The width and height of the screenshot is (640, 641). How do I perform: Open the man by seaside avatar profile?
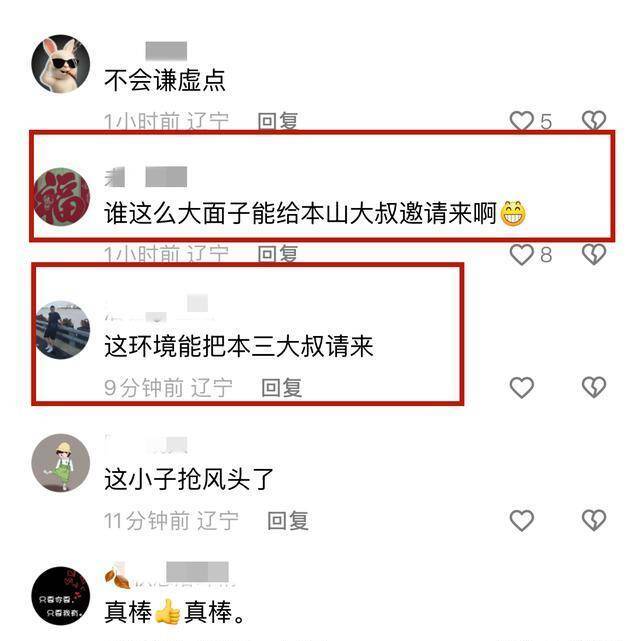click(62, 330)
